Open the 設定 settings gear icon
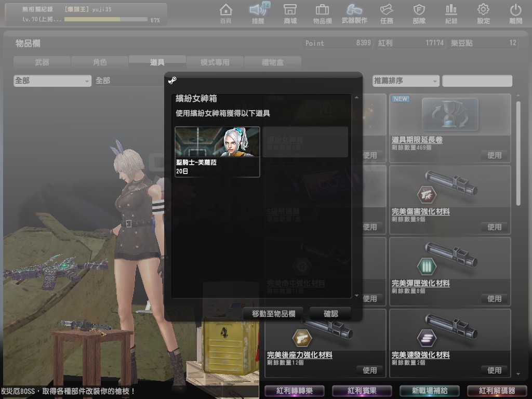Image resolution: width=532 pixels, height=399 pixels. point(484,14)
